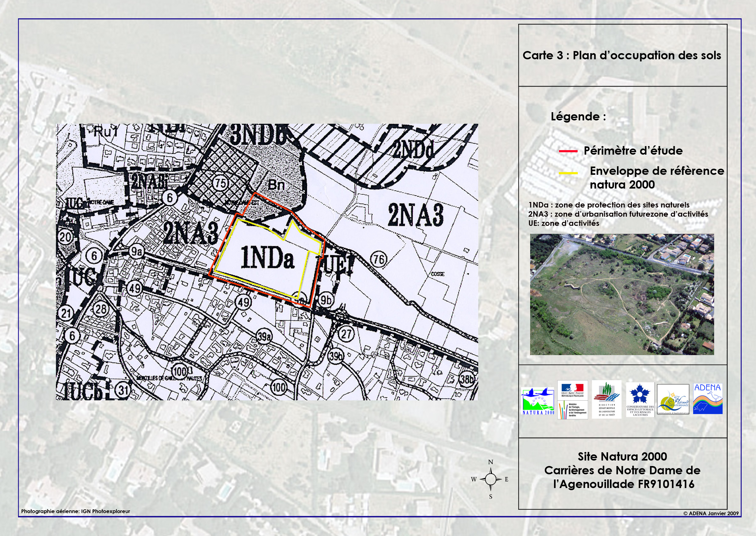This screenshot has width=756, height=536.
Task: Click the circled road number 76
Action: click(x=379, y=259)
